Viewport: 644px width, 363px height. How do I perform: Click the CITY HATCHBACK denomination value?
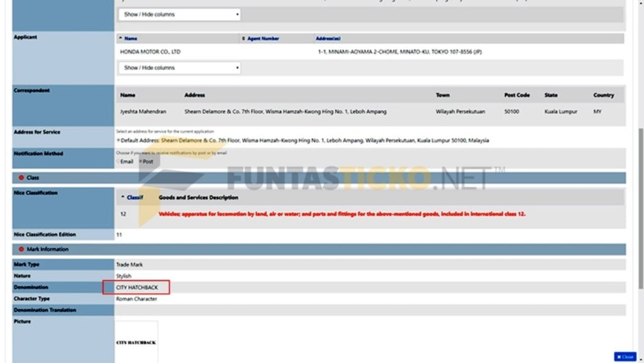(x=136, y=288)
